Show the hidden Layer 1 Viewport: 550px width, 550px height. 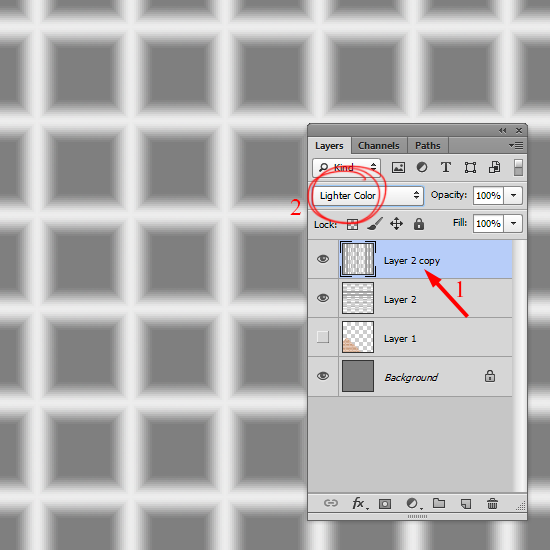323,337
